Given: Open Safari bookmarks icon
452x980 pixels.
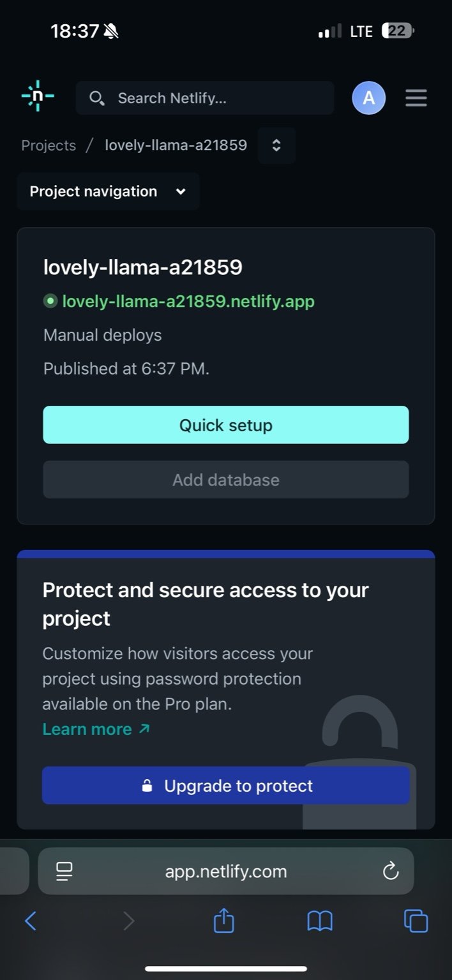Looking at the screenshot, I should pyautogui.click(x=320, y=921).
